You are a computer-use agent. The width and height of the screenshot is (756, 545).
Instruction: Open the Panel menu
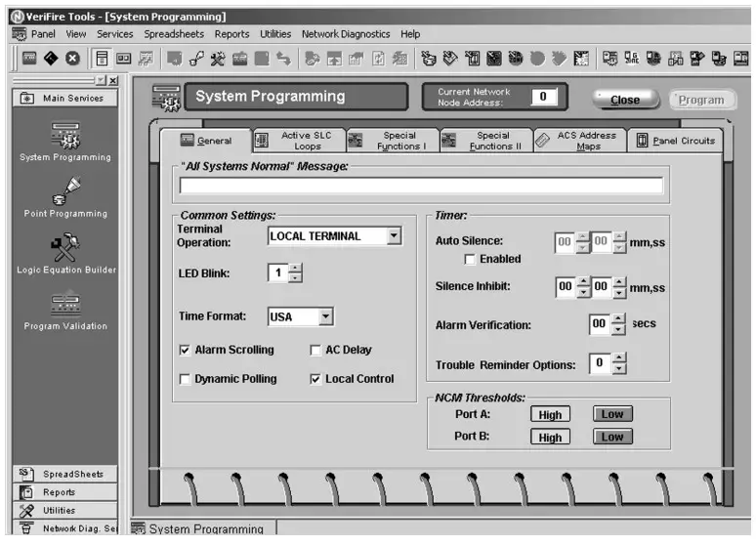(43, 34)
